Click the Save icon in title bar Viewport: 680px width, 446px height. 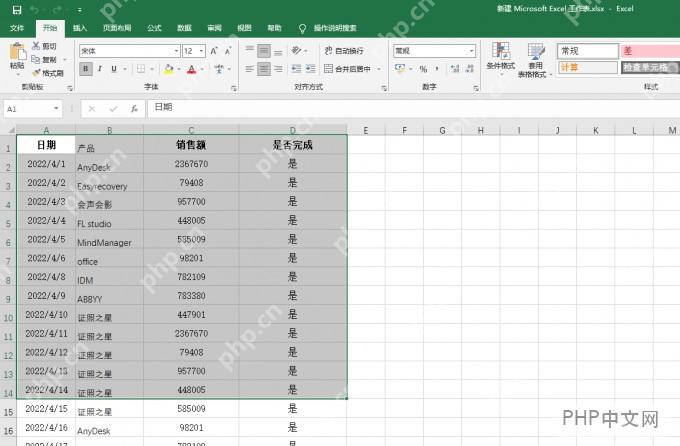pyautogui.click(x=16, y=10)
